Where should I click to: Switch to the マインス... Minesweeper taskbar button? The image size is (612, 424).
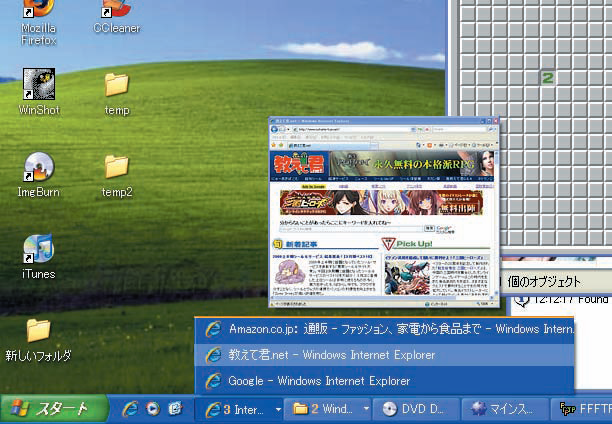tap(505, 409)
